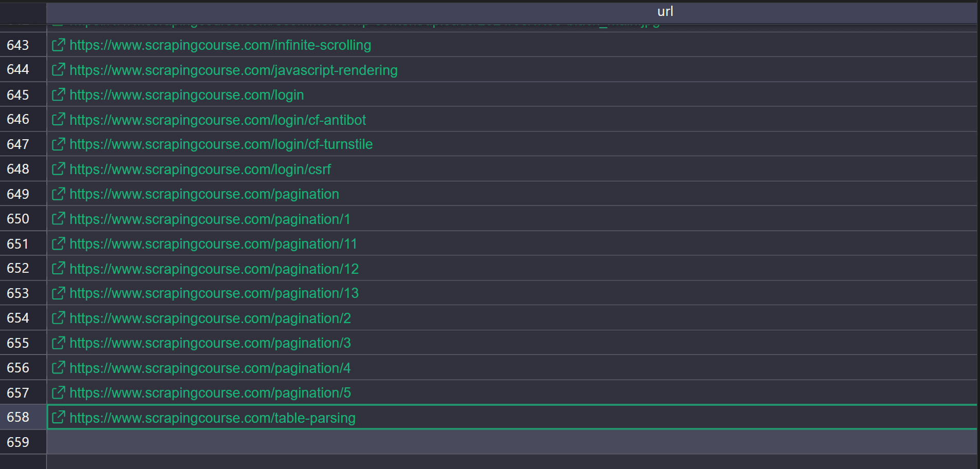Follow the /pagination link in row 649

[204, 194]
